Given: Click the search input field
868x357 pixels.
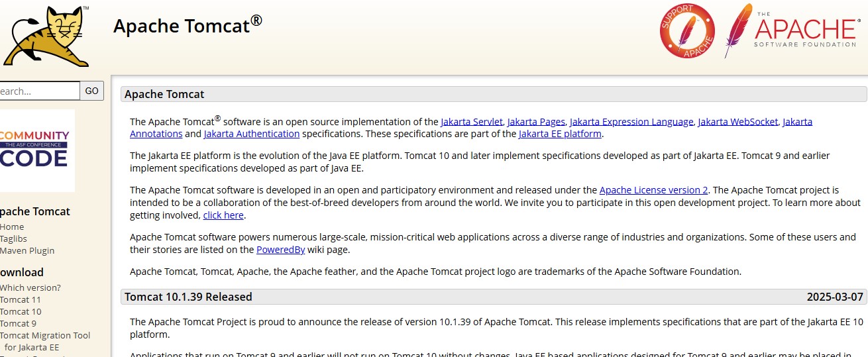Looking at the screenshot, I should pyautogui.click(x=39, y=91).
